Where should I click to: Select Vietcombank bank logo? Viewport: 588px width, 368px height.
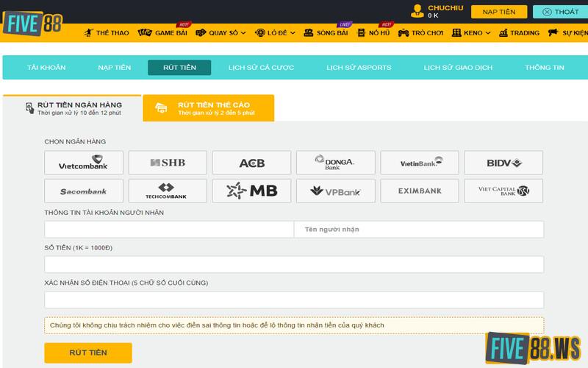(x=84, y=163)
